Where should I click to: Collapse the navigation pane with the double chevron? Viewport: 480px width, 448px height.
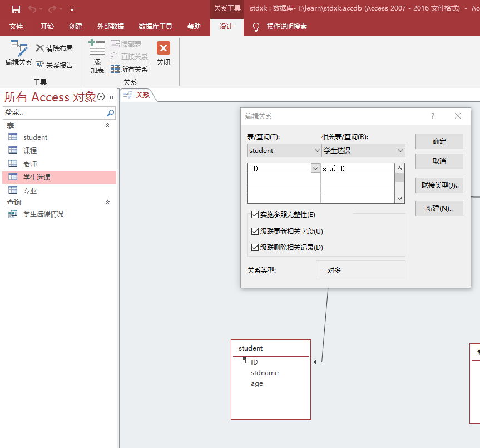click(x=111, y=97)
